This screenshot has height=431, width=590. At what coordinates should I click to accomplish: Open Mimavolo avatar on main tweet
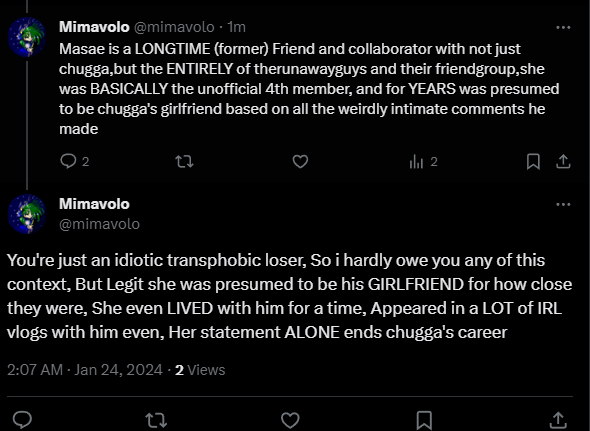(27, 214)
